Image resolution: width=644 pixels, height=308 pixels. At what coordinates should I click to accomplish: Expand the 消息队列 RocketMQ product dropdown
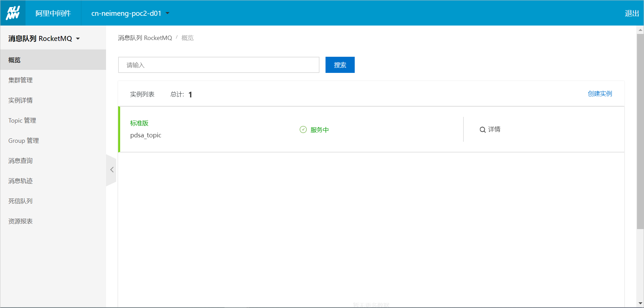(44, 39)
